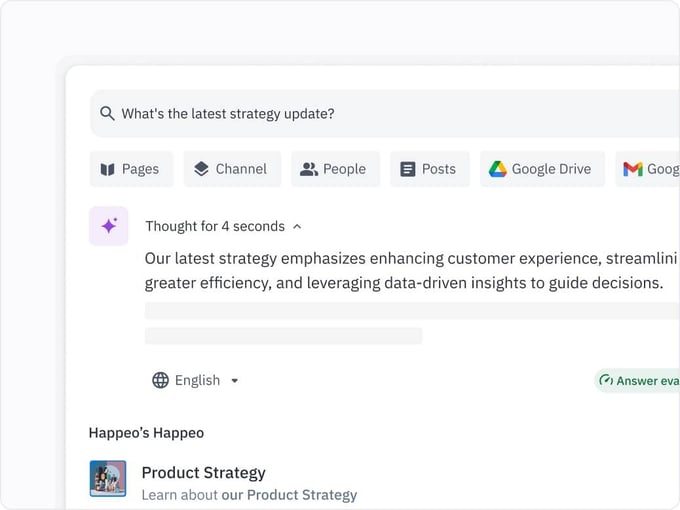Click the Google Drive triangle logo

[497, 169]
